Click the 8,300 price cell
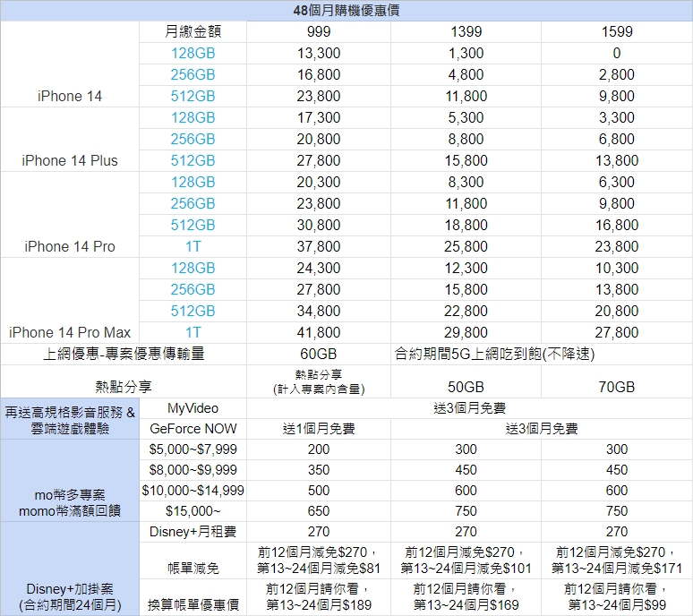 coord(466,182)
